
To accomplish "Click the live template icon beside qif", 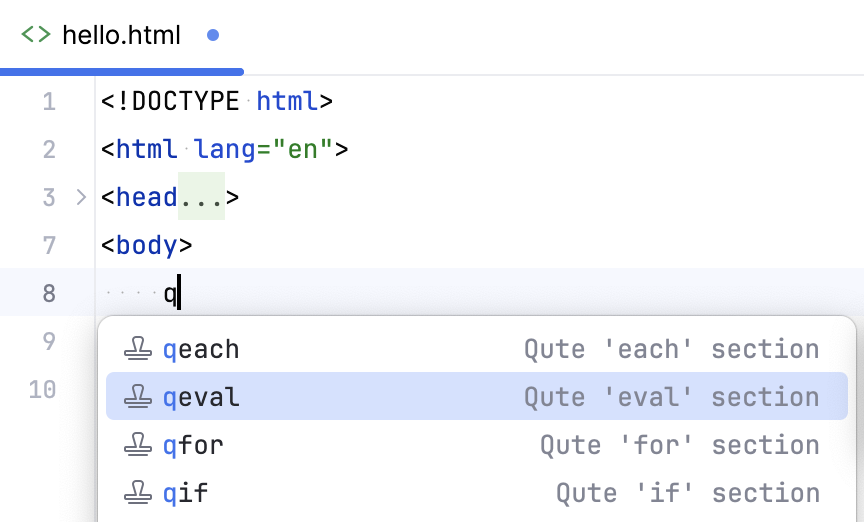I will (x=137, y=493).
